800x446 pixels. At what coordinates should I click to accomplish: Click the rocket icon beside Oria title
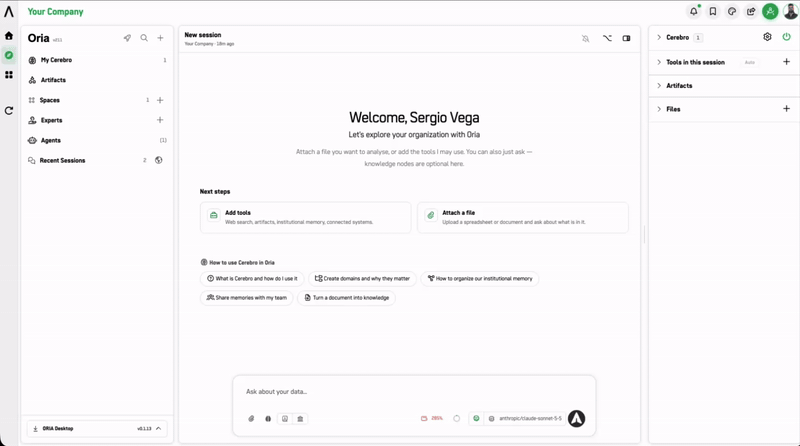coord(127,38)
